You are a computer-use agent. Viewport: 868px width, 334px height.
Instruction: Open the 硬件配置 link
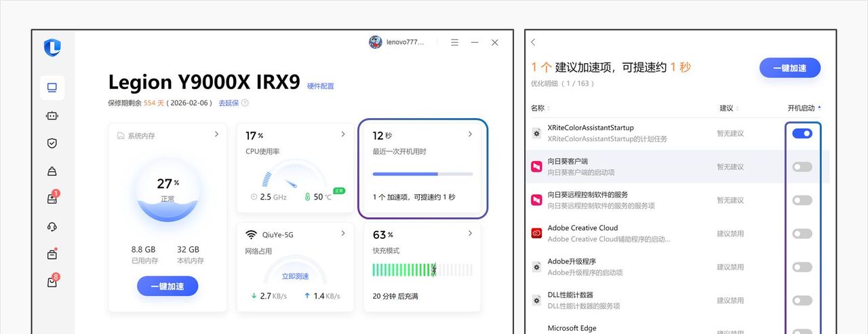click(x=321, y=86)
